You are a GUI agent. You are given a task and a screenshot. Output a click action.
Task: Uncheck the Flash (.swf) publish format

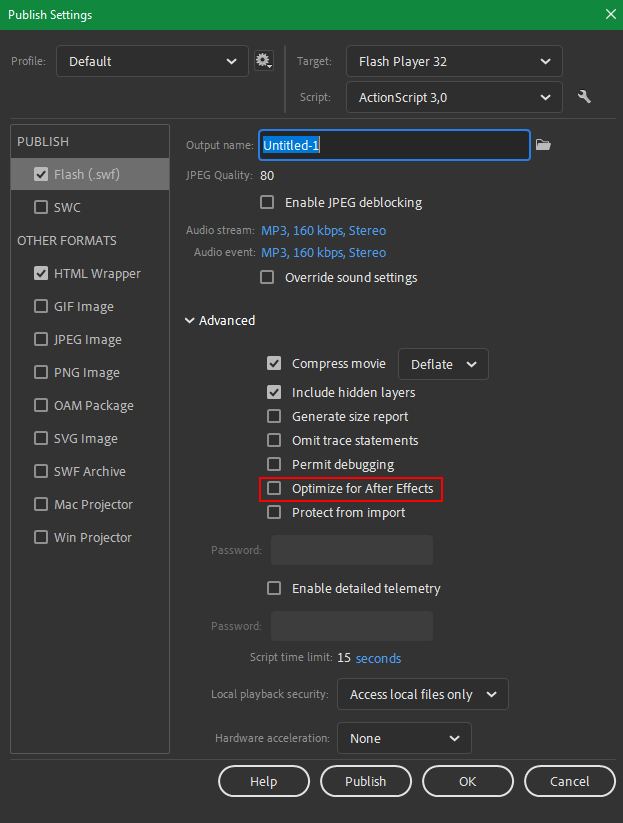tap(42, 173)
